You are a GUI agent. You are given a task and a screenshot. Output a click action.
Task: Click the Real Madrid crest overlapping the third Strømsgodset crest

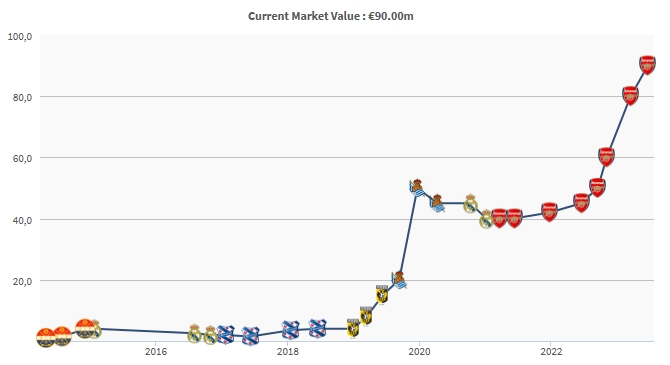coord(95,329)
